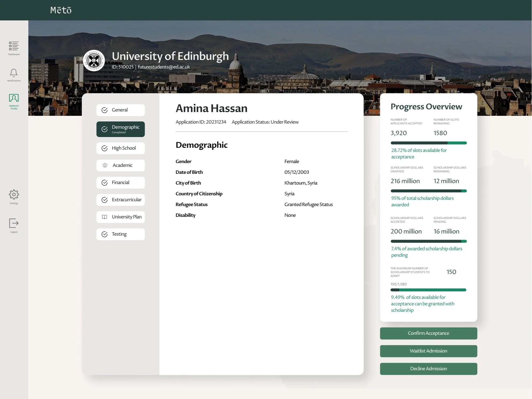Click the University of Edinburgh crest logo

(94, 61)
